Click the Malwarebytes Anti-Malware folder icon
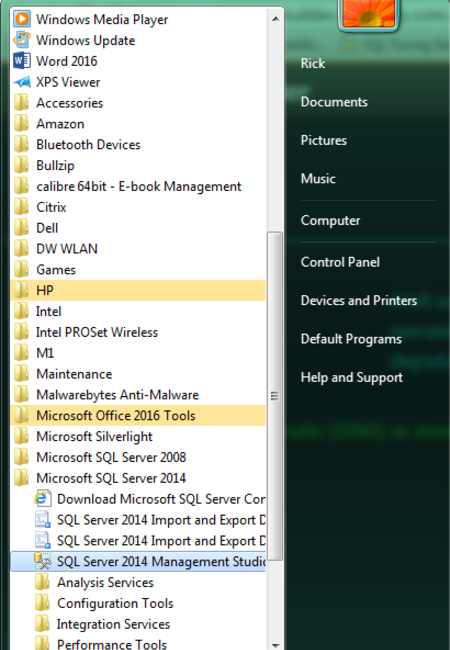The image size is (450, 650). point(21,394)
